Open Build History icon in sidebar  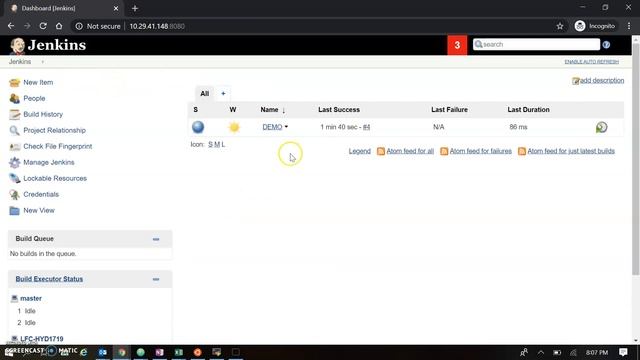[x=14, y=114]
